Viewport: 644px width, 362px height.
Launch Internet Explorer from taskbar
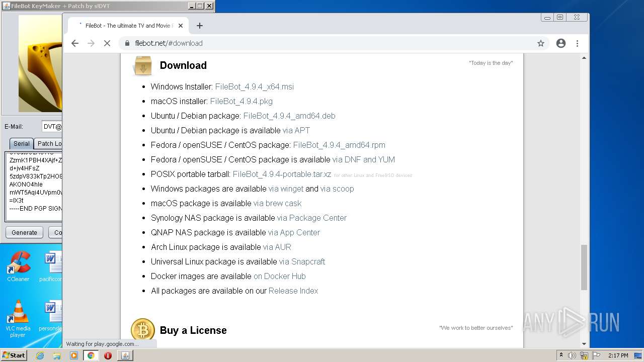pos(40,355)
